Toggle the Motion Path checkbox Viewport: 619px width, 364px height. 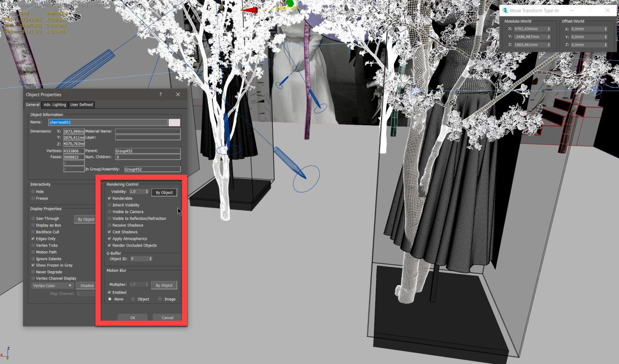coord(33,252)
